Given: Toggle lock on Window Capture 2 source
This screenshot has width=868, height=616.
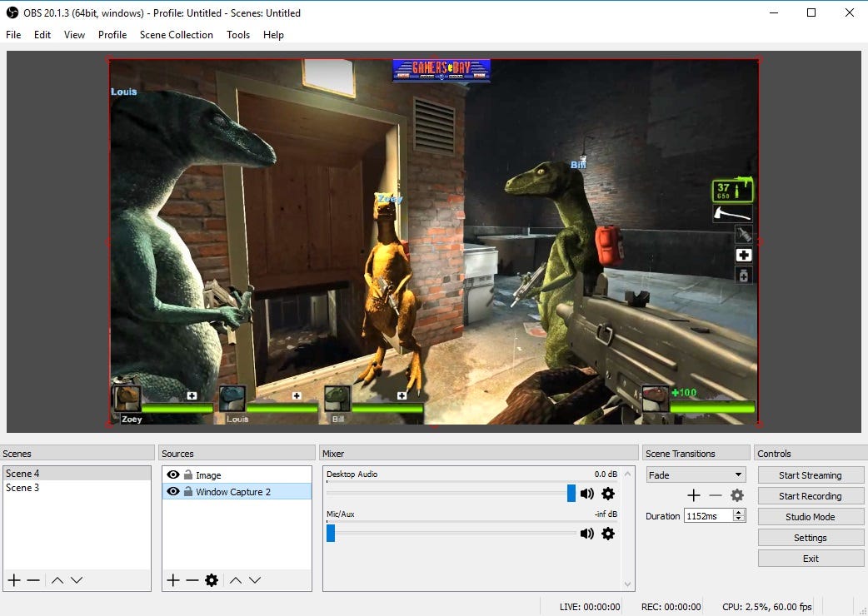Looking at the screenshot, I should [188, 492].
